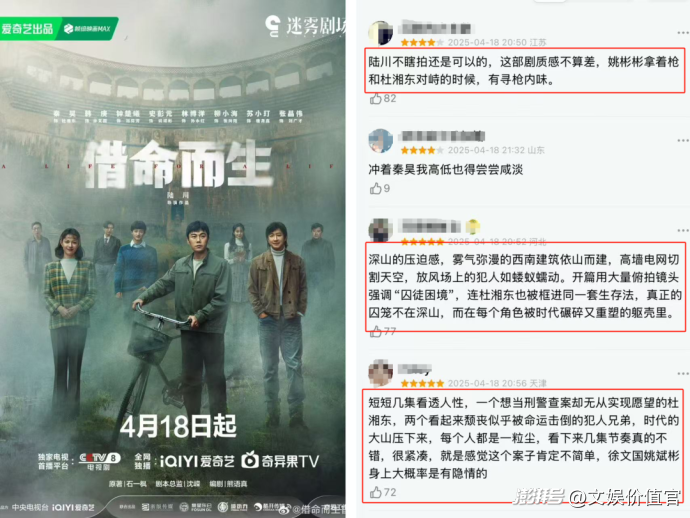This screenshot has height=518, width=690.
Task: Open more options for the Hebei review
Action: pyautogui.click(x=683, y=231)
